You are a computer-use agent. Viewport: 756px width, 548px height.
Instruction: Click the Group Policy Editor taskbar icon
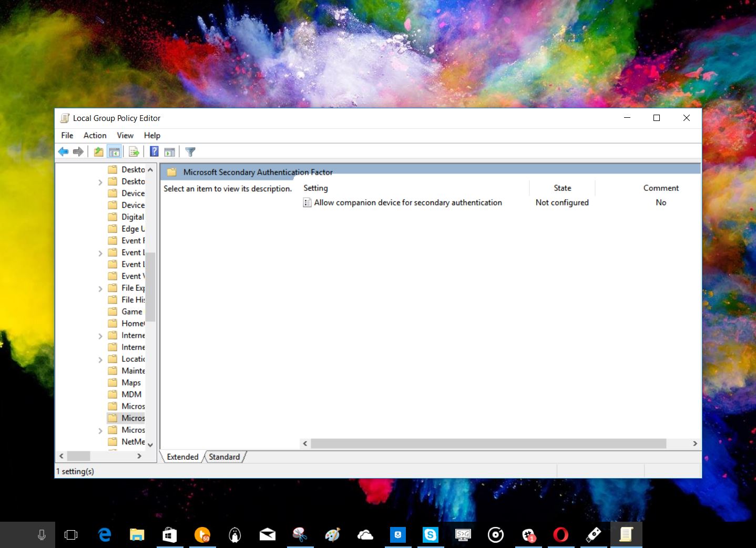(x=626, y=535)
